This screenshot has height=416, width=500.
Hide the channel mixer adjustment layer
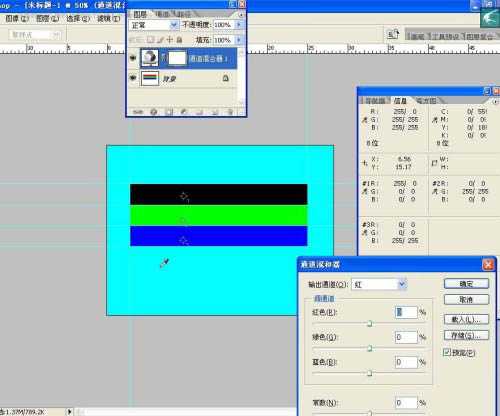133,58
